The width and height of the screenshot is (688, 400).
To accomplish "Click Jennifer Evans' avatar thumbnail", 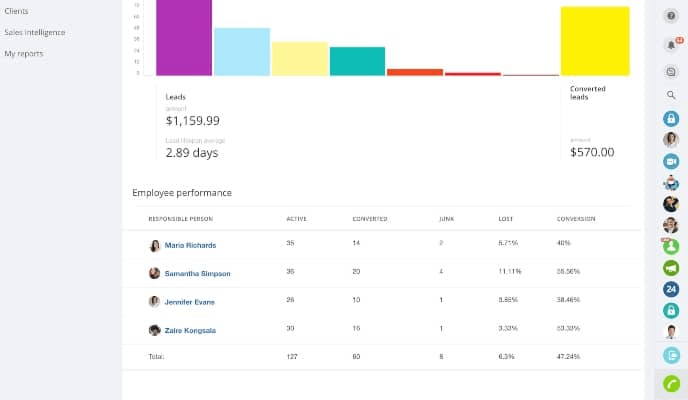I will pyautogui.click(x=154, y=301).
